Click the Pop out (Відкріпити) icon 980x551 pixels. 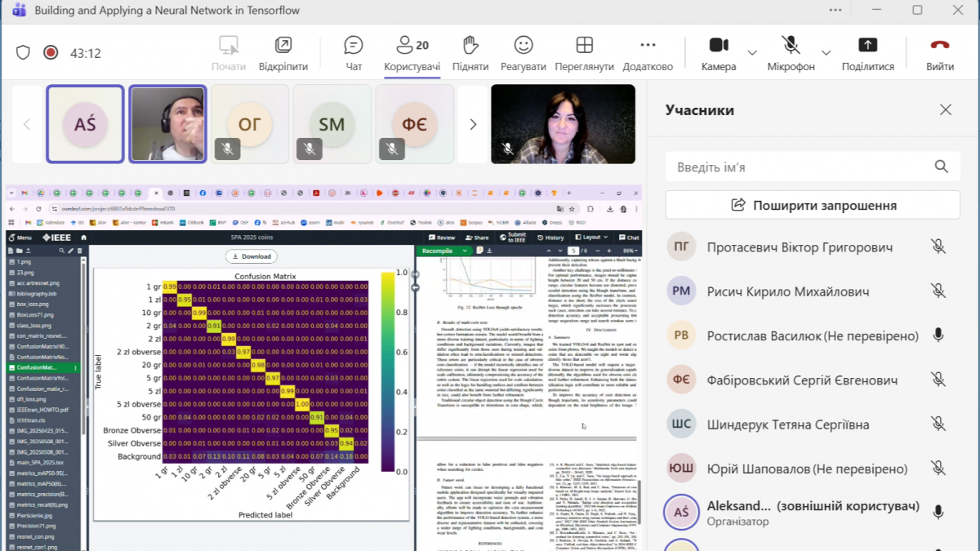coord(283,52)
